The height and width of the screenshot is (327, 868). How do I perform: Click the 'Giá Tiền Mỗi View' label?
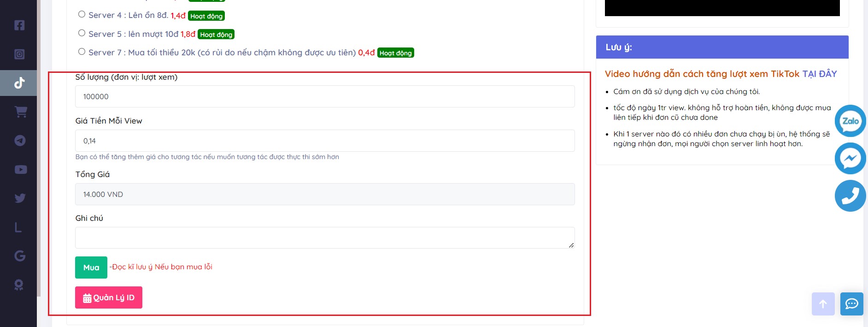(109, 121)
